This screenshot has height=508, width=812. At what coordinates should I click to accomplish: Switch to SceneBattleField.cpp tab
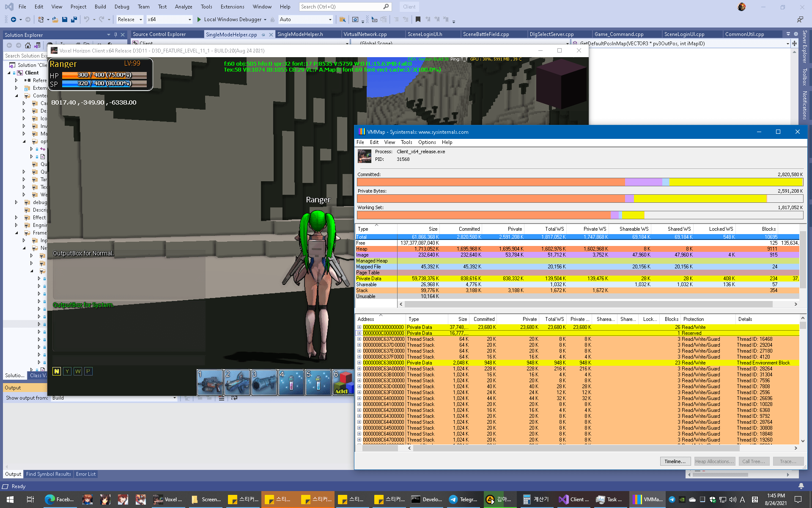[x=486, y=34]
